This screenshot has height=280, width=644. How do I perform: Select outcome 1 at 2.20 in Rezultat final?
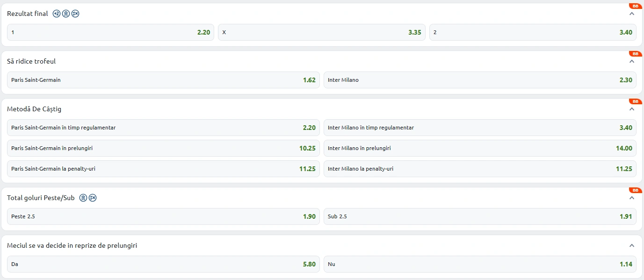pyautogui.click(x=111, y=32)
